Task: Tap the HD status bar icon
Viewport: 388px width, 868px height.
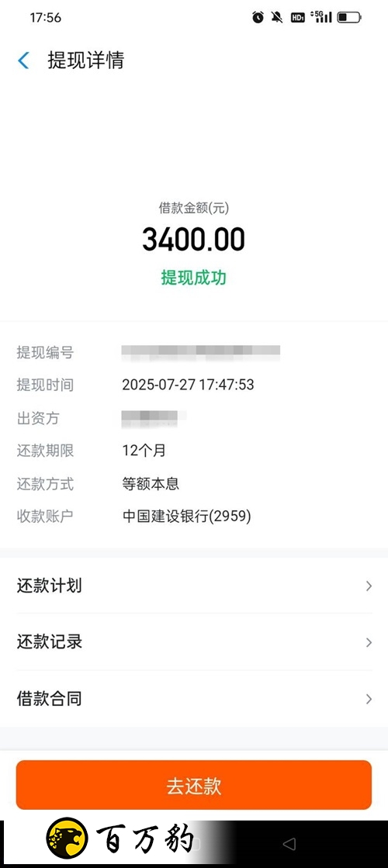Action: (x=298, y=18)
